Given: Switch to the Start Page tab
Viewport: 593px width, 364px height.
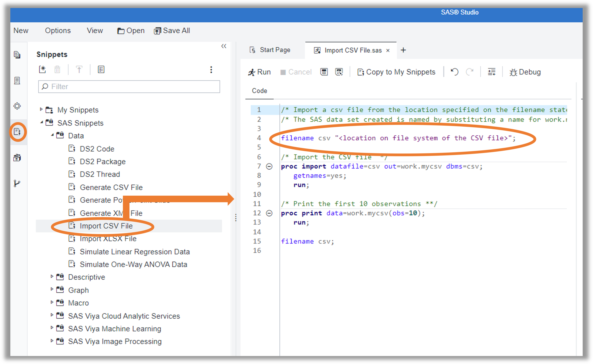Looking at the screenshot, I should pos(270,50).
